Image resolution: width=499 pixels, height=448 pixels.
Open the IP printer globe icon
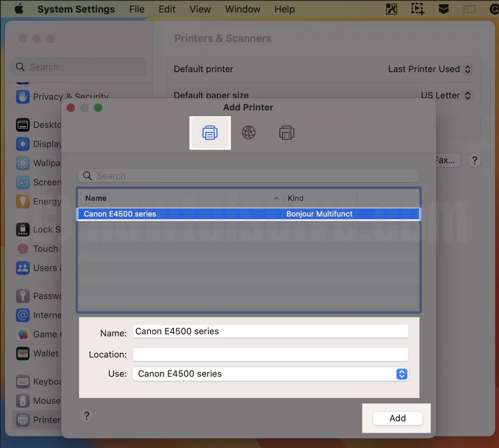point(249,132)
